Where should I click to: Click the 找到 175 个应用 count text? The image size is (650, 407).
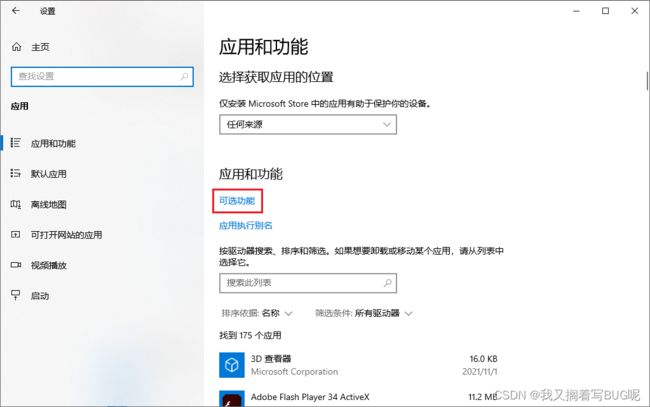point(250,335)
